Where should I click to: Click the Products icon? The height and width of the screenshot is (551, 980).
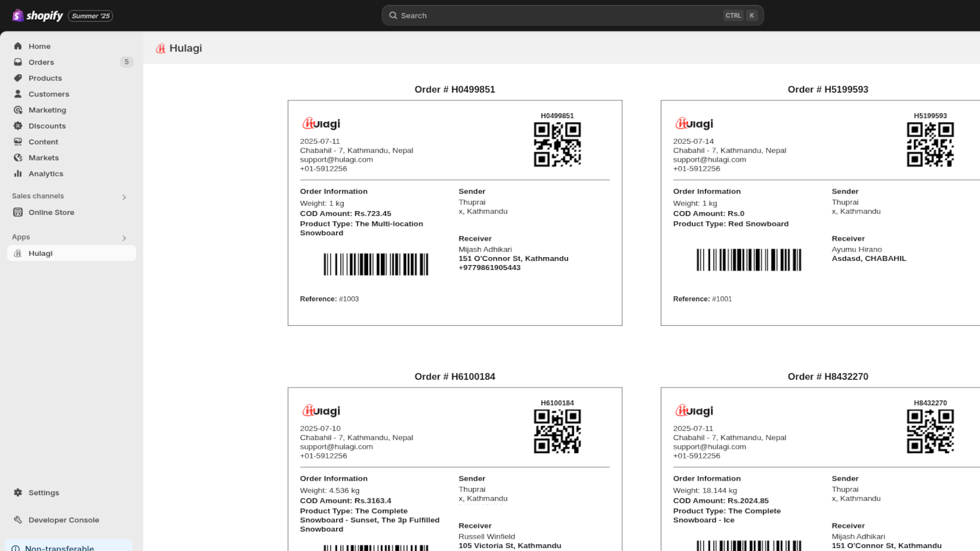[x=18, y=78]
